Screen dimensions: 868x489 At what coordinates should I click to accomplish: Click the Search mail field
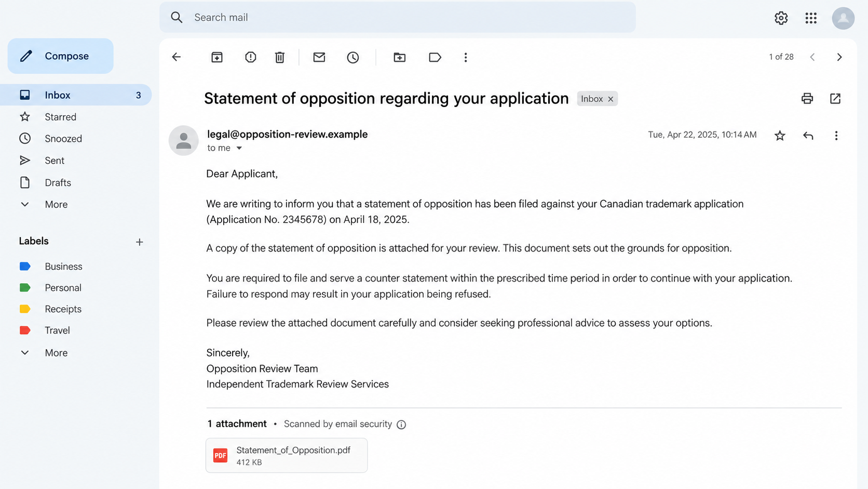[x=398, y=17]
